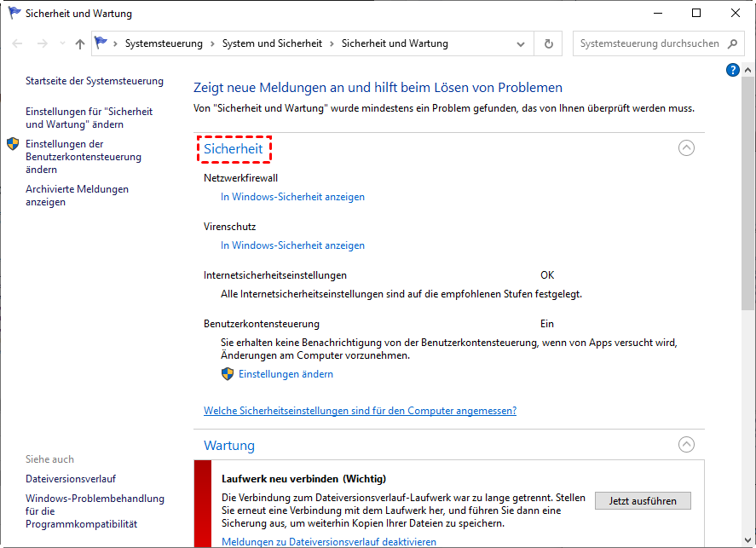Collapse the Sicherheit section chevron
This screenshot has height=548, width=756.
pos(686,148)
